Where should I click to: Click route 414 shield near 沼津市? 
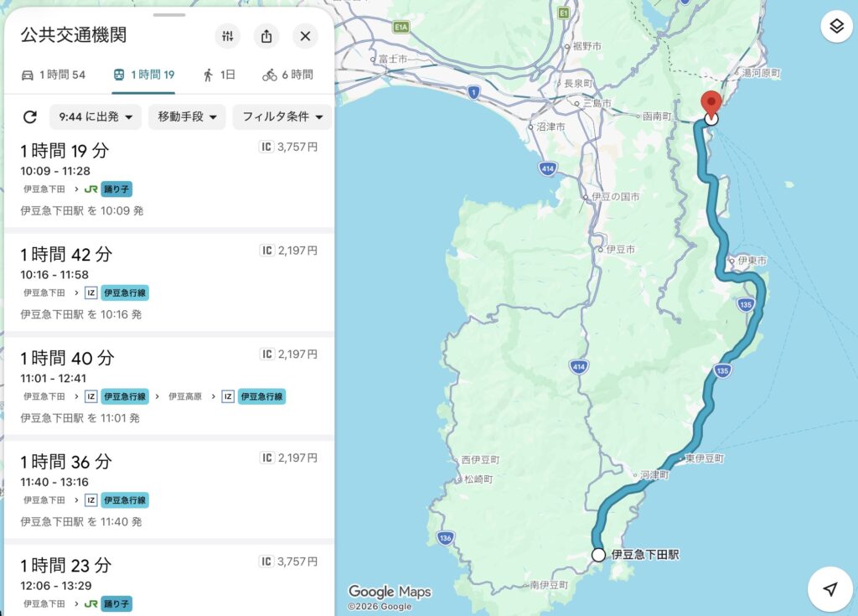[548, 168]
